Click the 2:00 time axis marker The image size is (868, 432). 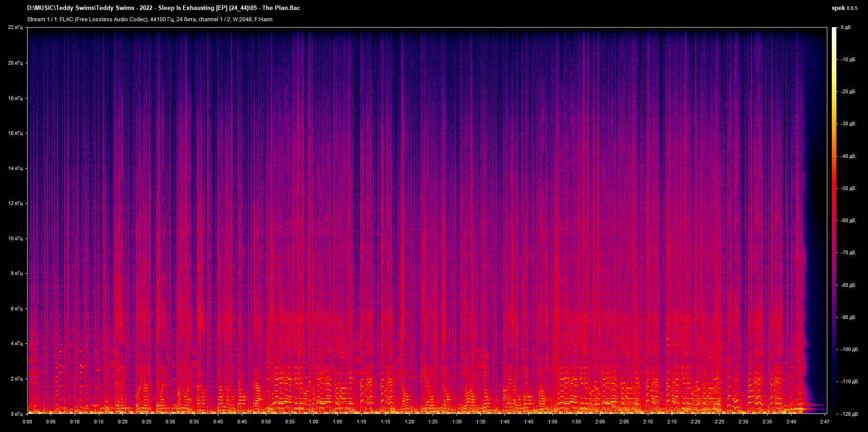pos(600,422)
